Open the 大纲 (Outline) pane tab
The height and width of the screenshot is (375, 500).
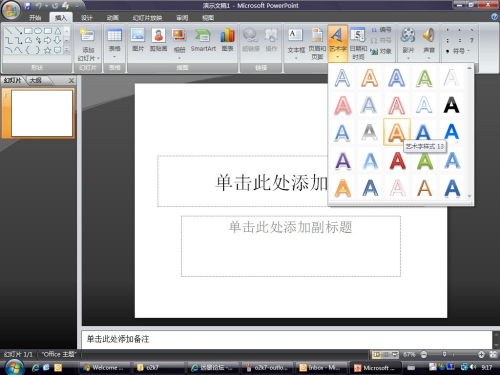36,80
